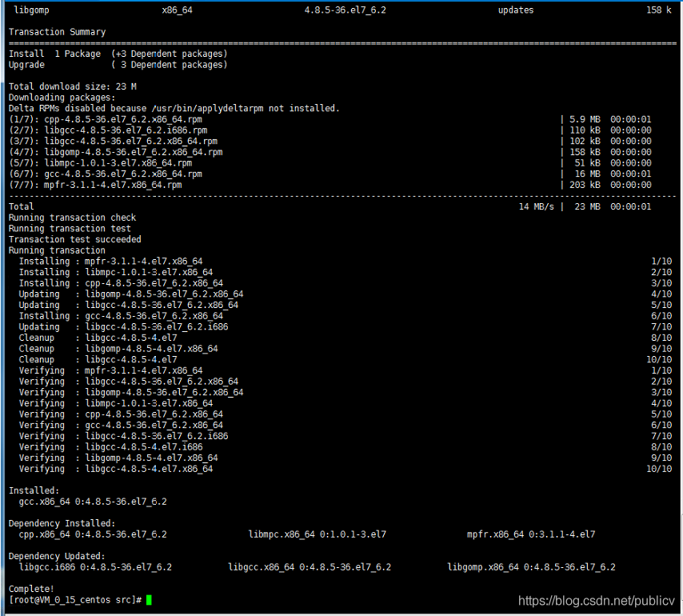Click 'Verifying : gcc-4.8.5-36' row
The width and height of the screenshot is (683, 616).
click(345, 425)
